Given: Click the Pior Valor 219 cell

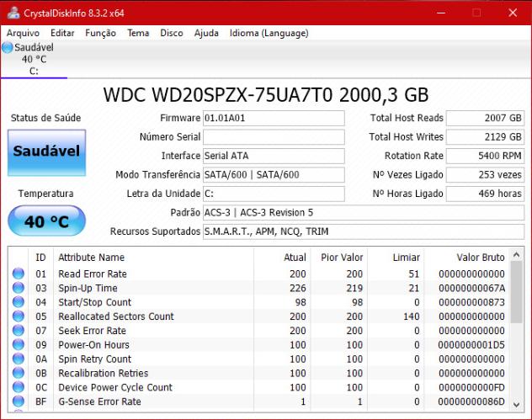Looking at the screenshot, I should coord(354,288).
